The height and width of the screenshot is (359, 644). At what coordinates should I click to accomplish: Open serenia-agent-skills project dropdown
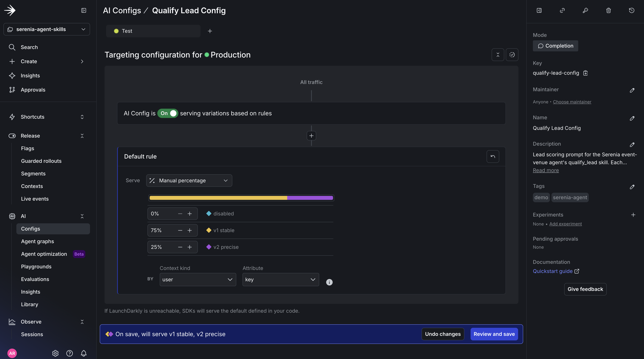47,29
